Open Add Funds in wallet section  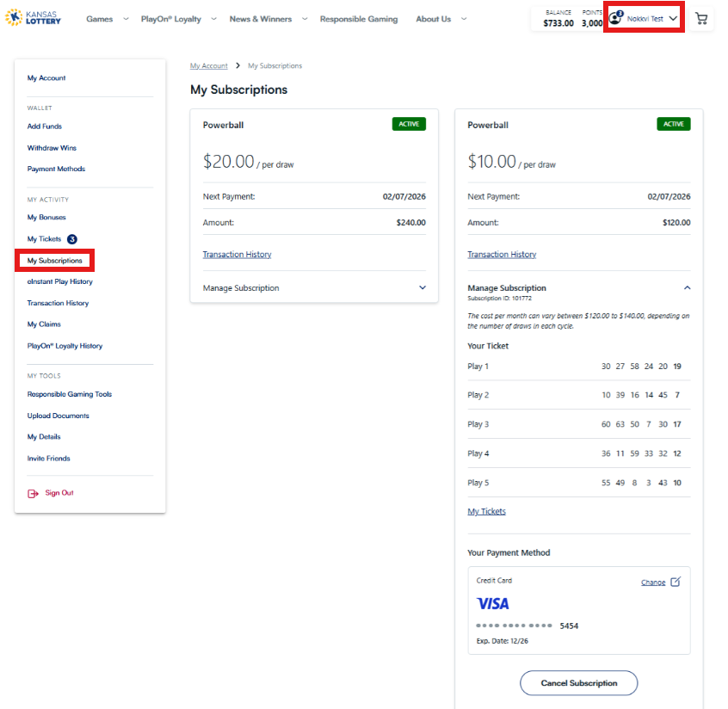click(x=44, y=126)
